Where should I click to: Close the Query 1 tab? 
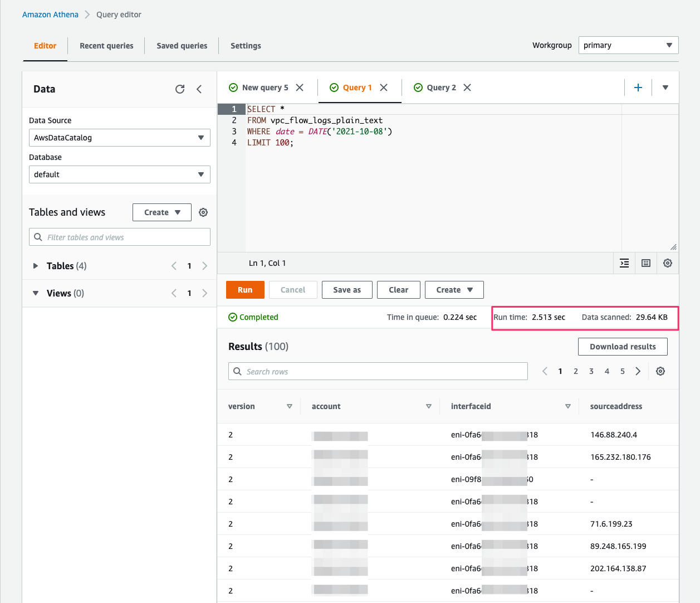tap(384, 87)
